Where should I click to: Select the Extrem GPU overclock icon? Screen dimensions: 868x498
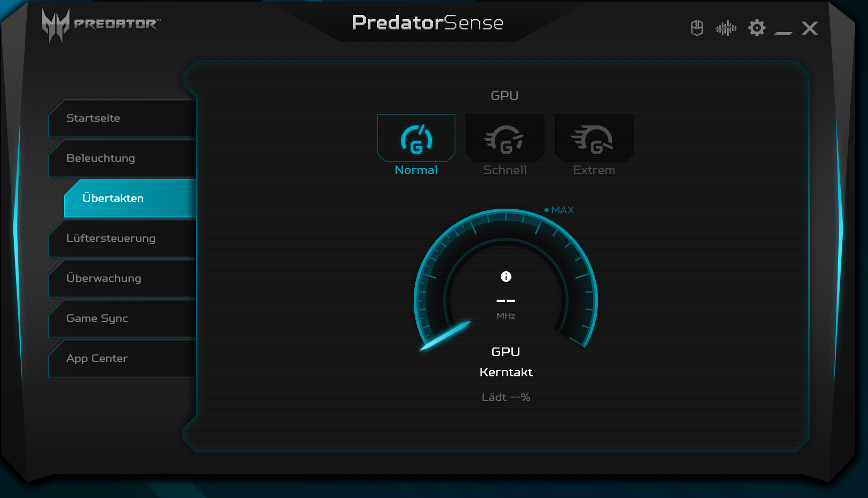pyautogui.click(x=594, y=138)
